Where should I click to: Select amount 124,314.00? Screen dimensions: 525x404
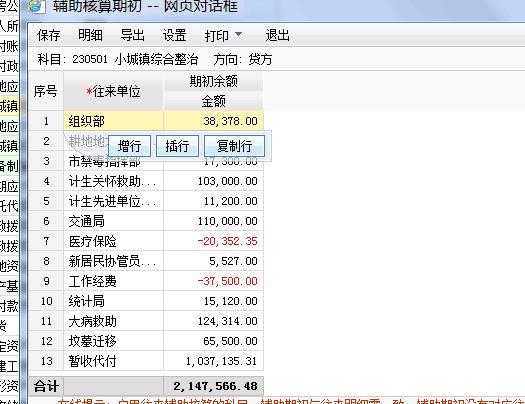coord(213,321)
